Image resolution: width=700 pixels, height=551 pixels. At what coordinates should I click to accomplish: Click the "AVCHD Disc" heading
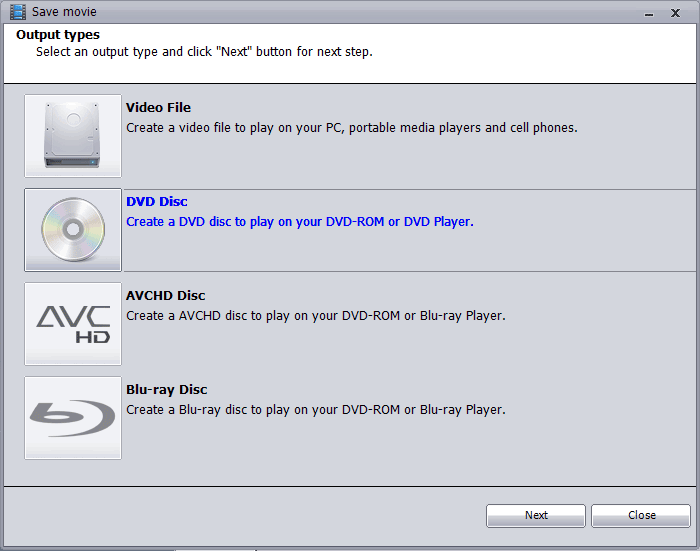pos(166,296)
